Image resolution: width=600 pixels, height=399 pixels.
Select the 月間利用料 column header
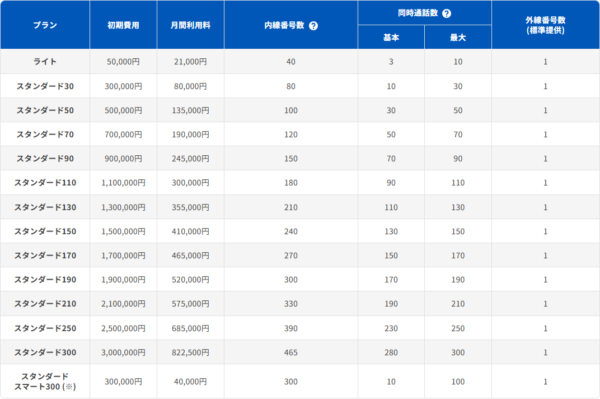click(x=191, y=25)
